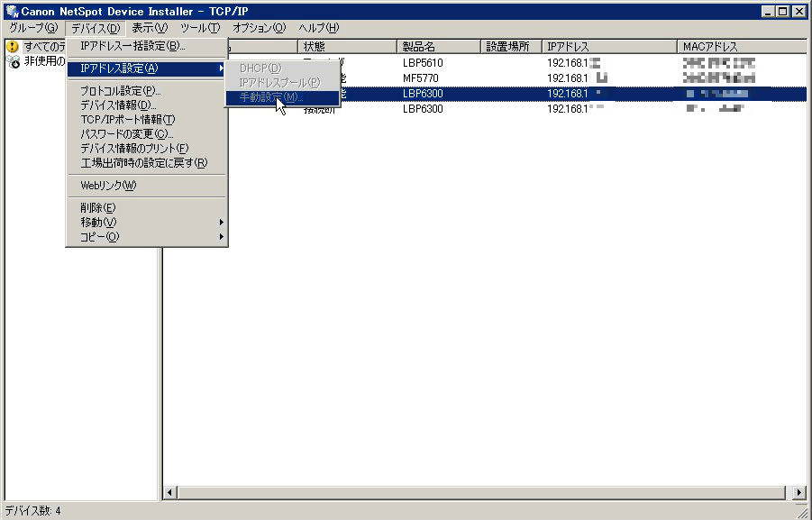Open デバイス情報(D) from the menu

tap(147, 105)
